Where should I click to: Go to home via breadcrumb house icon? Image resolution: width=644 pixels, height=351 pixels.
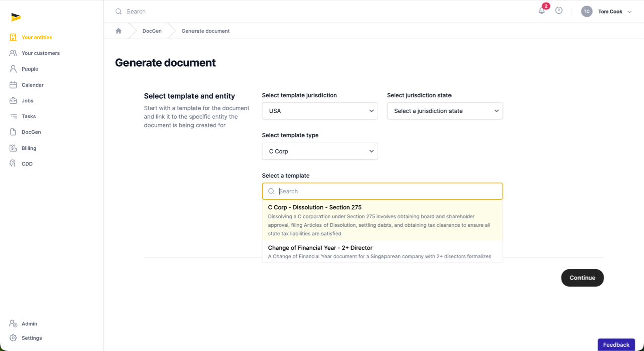click(x=119, y=31)
